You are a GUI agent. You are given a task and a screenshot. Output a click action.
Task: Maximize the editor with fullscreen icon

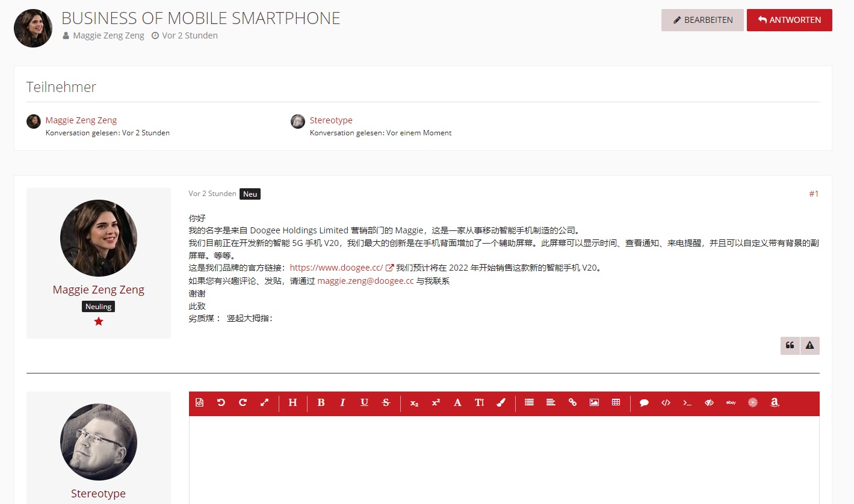click(264, 402)
